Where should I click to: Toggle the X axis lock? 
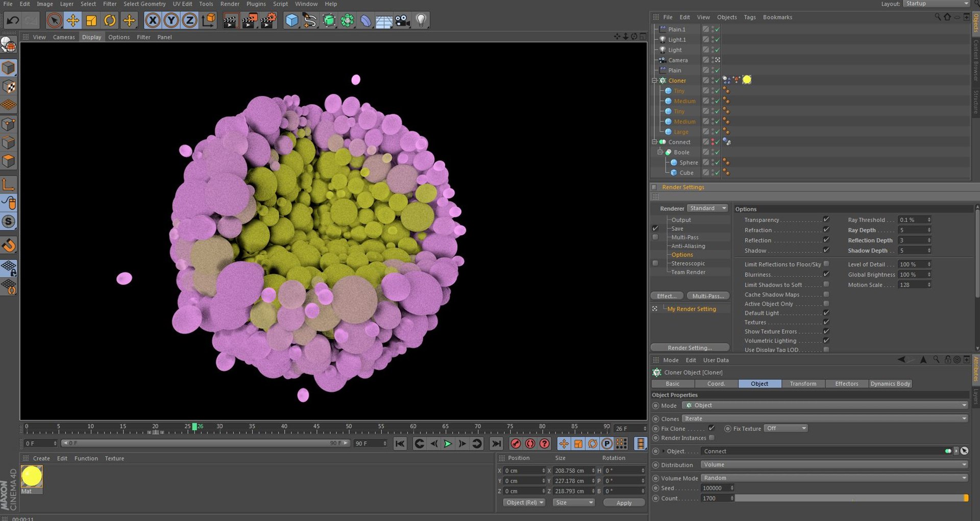(152, 20)
